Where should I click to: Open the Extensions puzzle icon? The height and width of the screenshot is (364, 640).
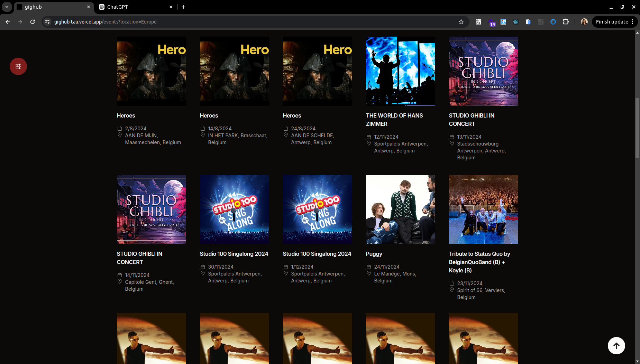pos(566,22)
